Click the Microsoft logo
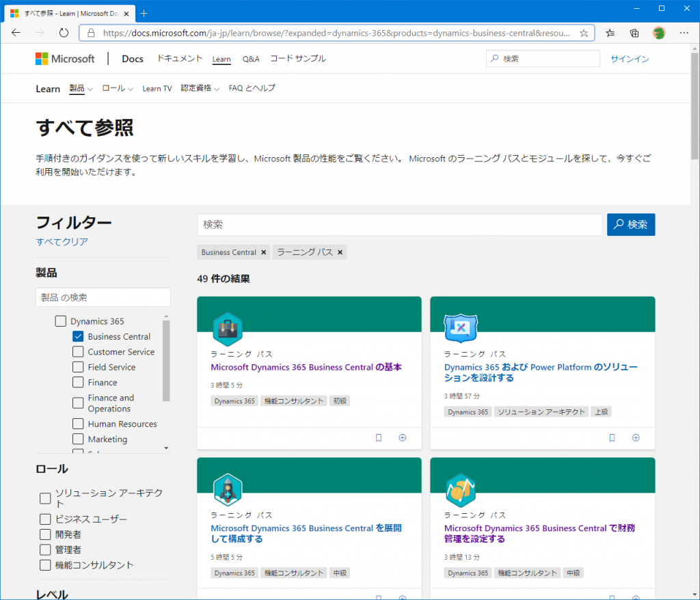This screenshot has height=600, width=700. point(65,59)
